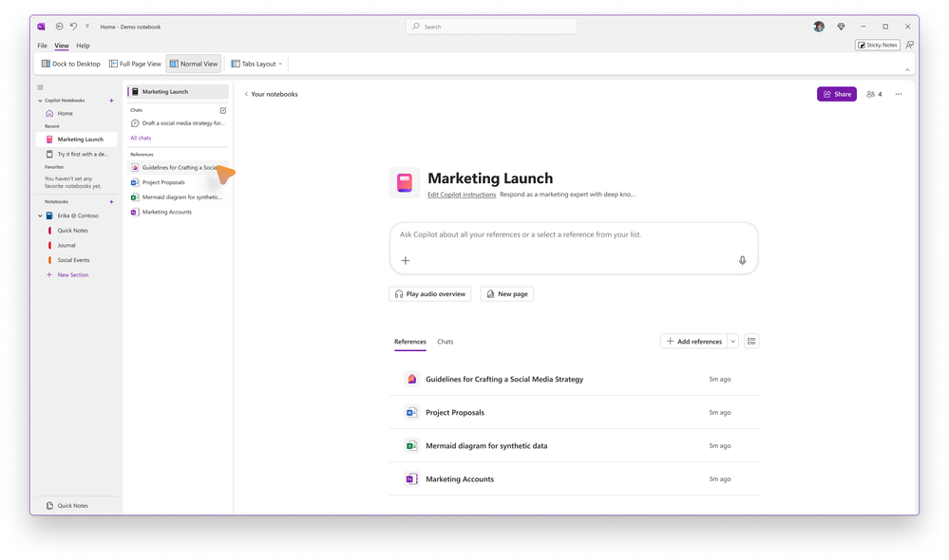Collapse the Erika @ Contoso notebook
Viewport: 949px width, 560px height.
pyautogui.click(x=40, y=215)
